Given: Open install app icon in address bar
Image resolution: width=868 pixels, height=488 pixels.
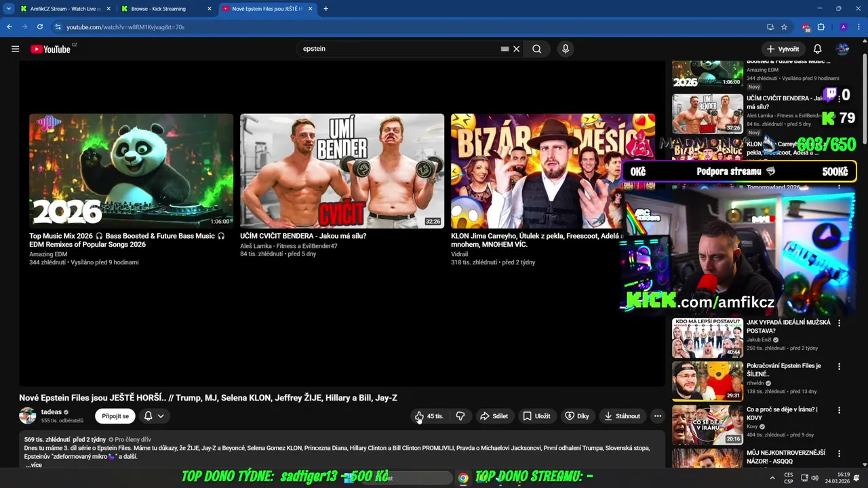Looking at the screenshot, I should [x=770, y=27].
